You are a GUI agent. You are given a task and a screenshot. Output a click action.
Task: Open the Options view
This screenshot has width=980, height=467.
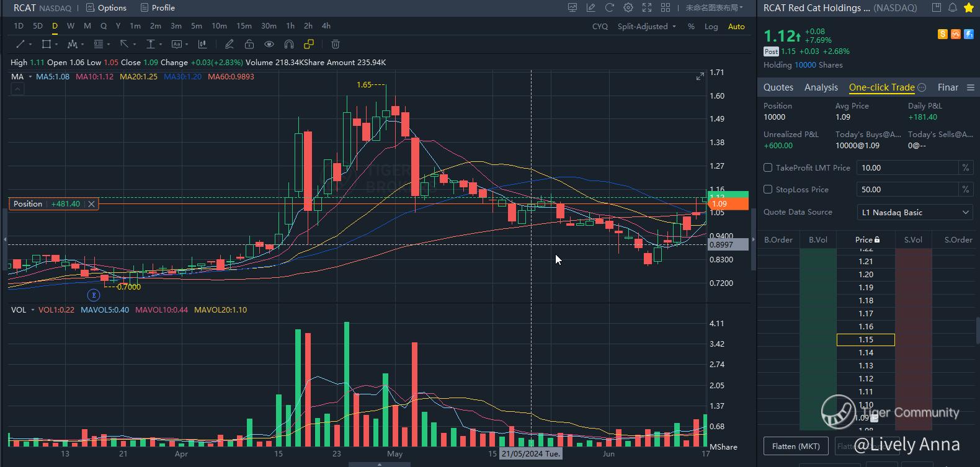[x=106, y=7]
